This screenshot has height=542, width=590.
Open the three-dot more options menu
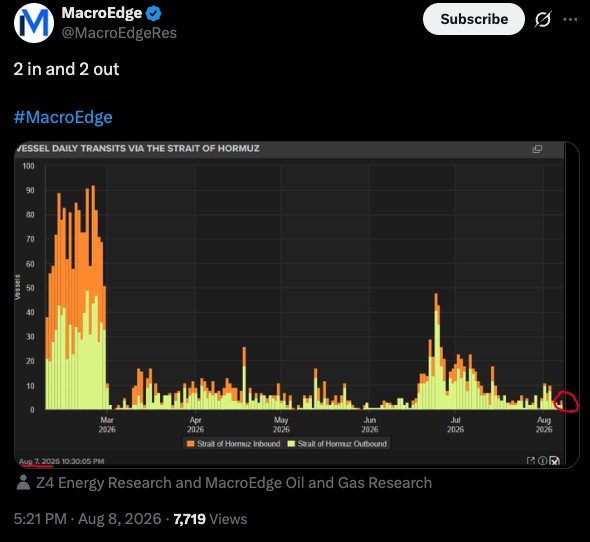[570, 19]
